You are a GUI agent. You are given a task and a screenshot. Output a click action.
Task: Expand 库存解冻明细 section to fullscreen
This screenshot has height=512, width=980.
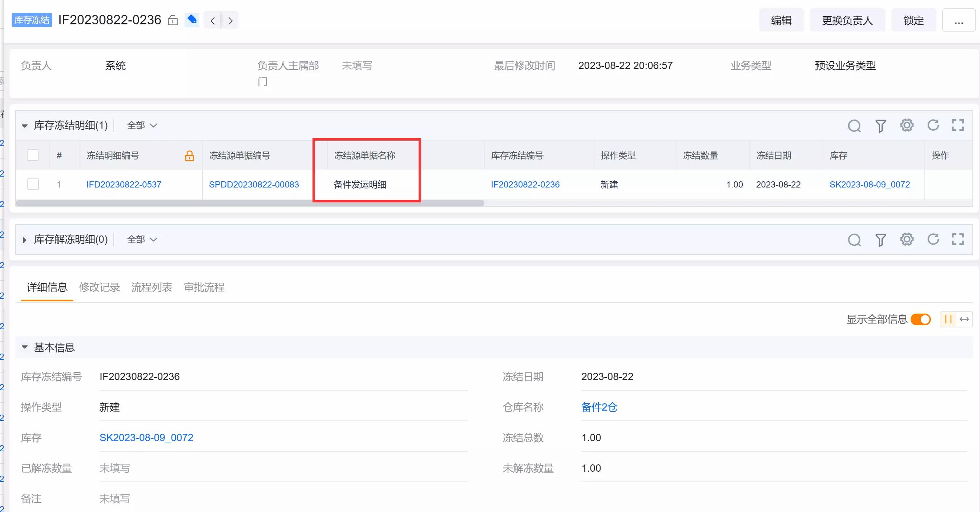click(x=958, y=239)
